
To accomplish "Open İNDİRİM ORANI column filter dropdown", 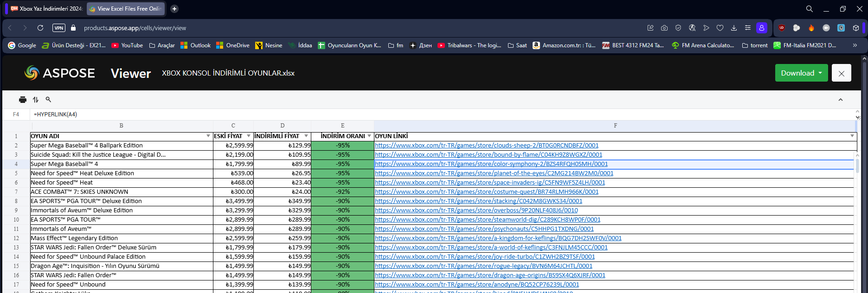I will pos(369,136).
